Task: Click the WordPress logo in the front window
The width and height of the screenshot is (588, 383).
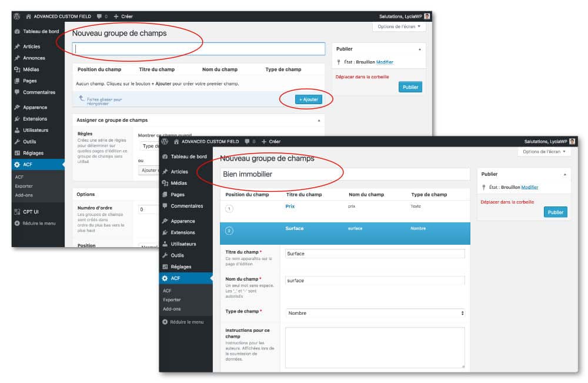Action: pos(165,141)
